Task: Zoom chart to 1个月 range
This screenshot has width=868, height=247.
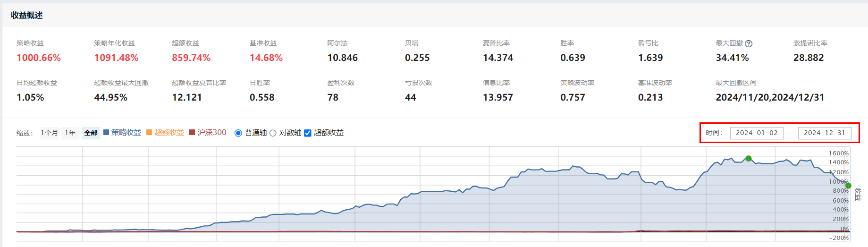Action: point(49,133)
